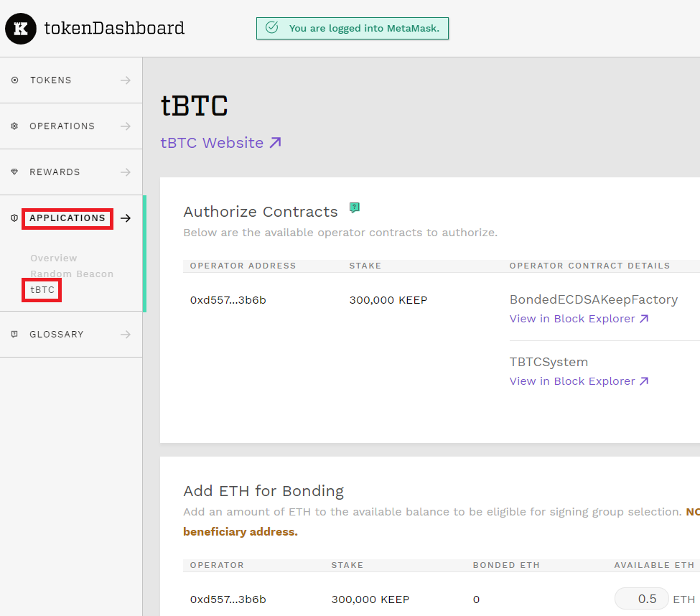View TBTCSystem in Block Explorer
Viewport: 700px width, 616px height.
pos(579,381)
